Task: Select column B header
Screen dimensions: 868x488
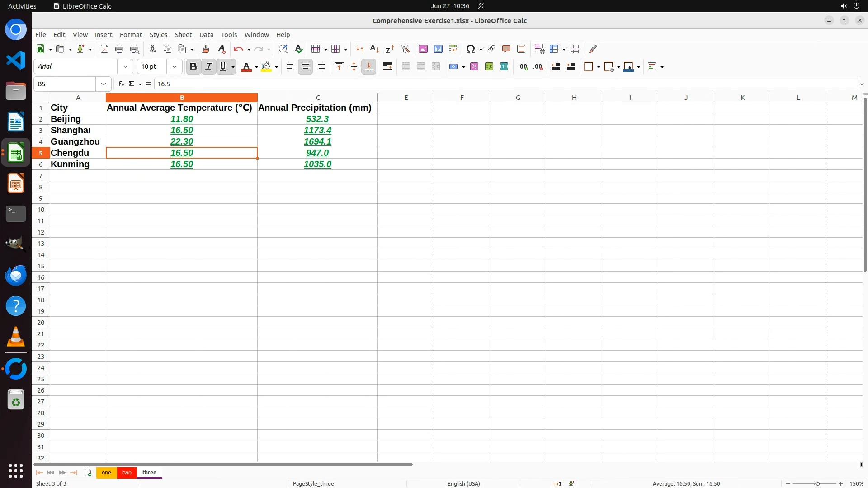Action: pyautogui.click(x=182, y=98)
